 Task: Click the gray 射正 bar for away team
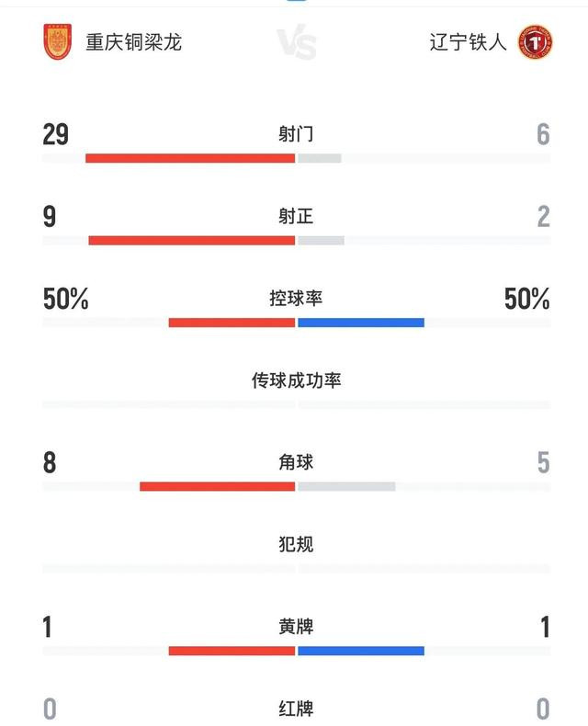point(321,240)
